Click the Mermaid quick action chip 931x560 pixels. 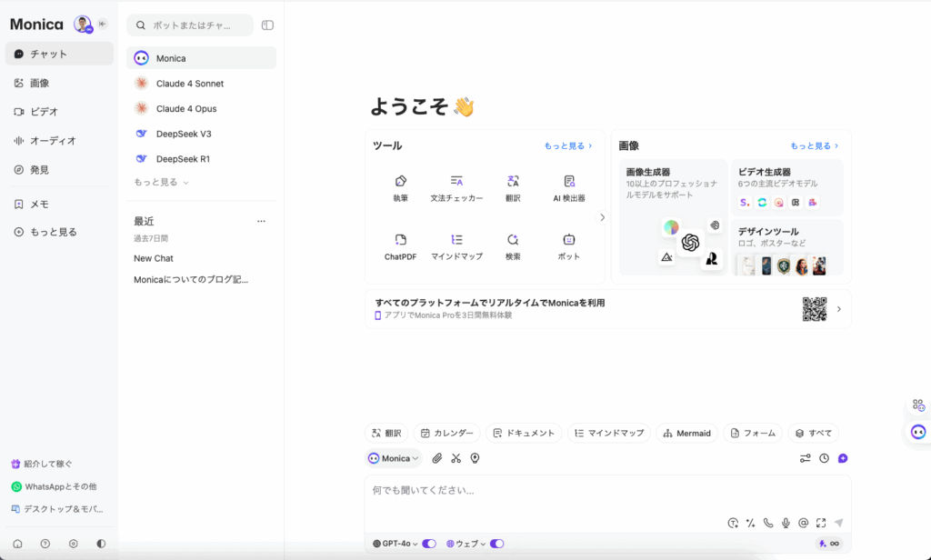(687, 433)
